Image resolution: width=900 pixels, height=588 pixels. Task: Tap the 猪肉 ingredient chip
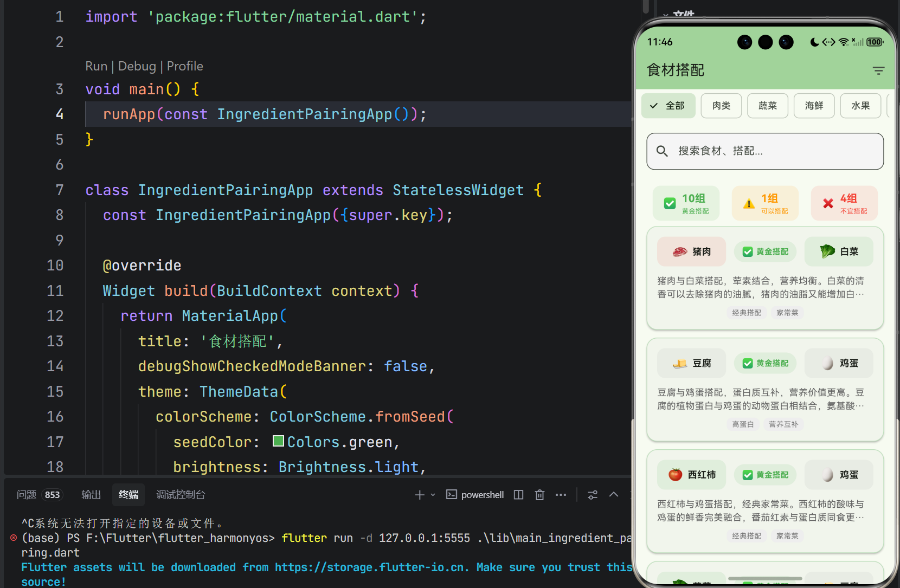[691, 251]
